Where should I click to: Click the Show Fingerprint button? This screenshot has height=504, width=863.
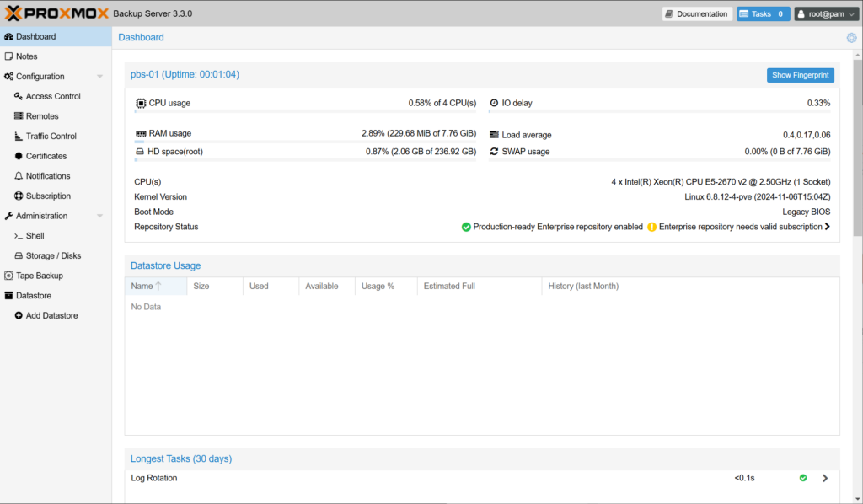click(800, 75)
